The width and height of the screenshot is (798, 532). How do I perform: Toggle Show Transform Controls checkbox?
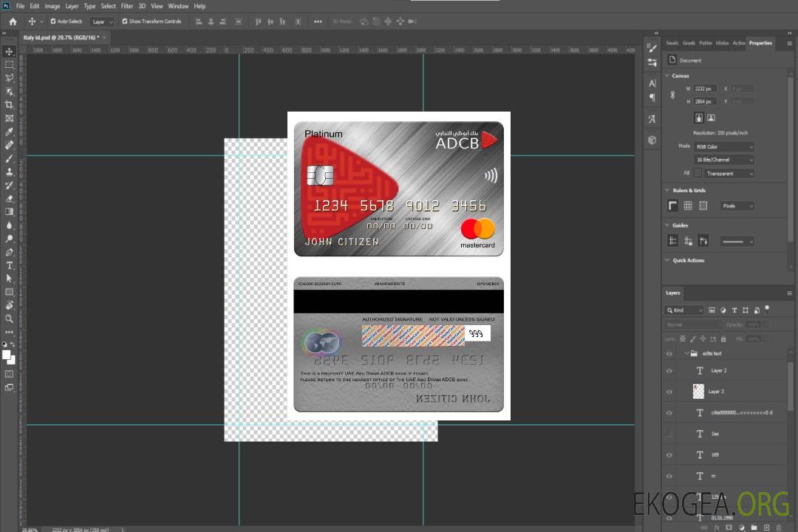click(125, 21)
